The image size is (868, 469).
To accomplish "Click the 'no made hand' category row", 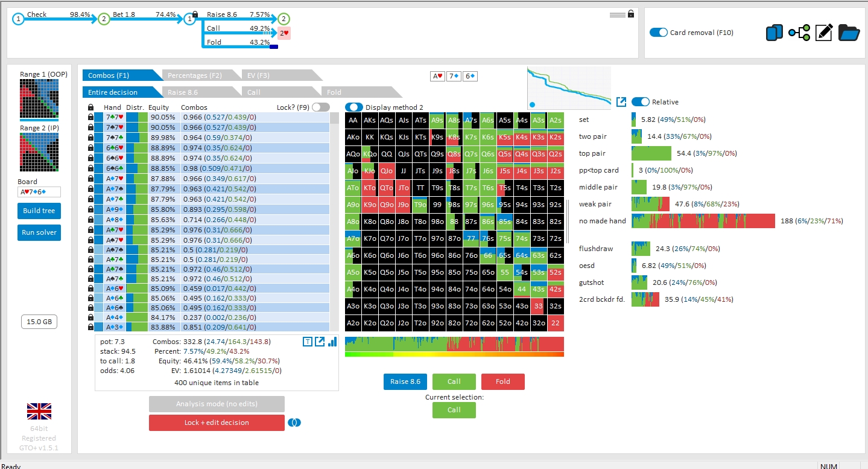I will click(x=711, y=221).
